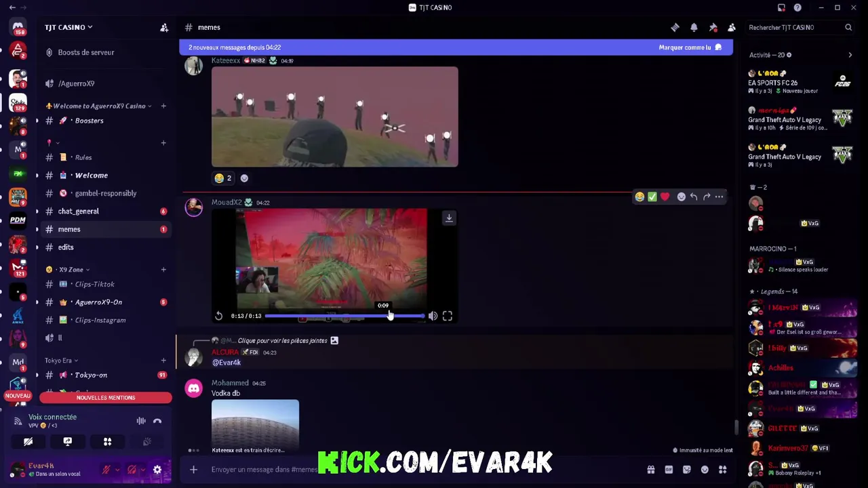
Task: Switch to the edits channel
Action: [105, 247]
